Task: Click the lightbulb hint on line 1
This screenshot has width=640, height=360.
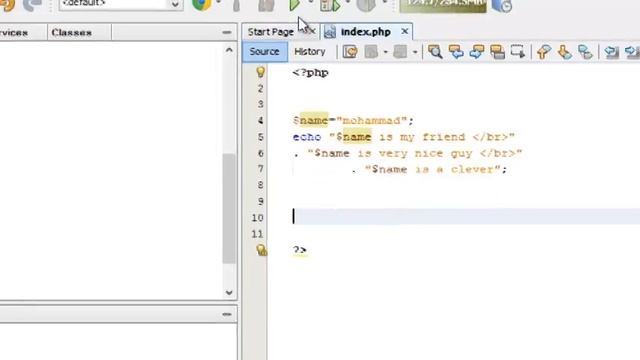Action: click(x=260, y=72)
